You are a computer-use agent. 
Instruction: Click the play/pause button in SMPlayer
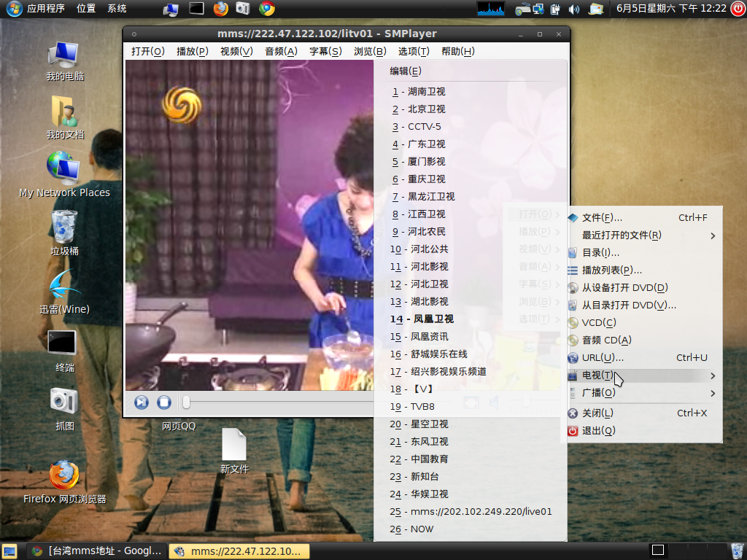tap(142, 402)
